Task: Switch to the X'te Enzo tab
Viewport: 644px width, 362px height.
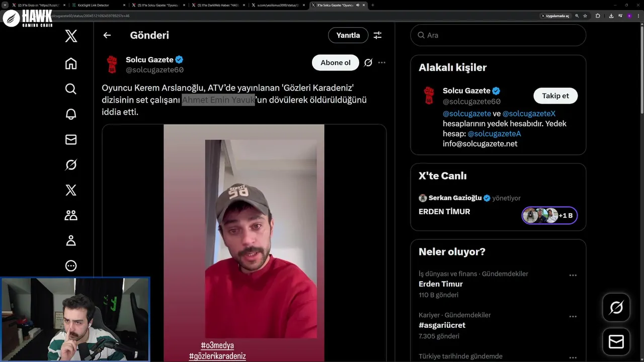Action: 38,5
